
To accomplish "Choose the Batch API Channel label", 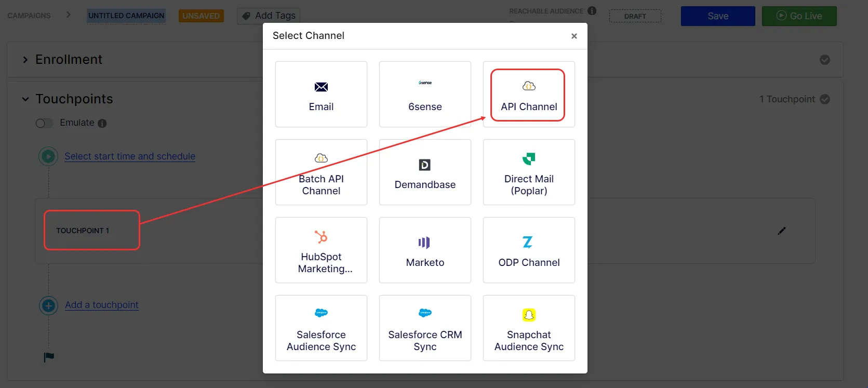I will (321, 185).
